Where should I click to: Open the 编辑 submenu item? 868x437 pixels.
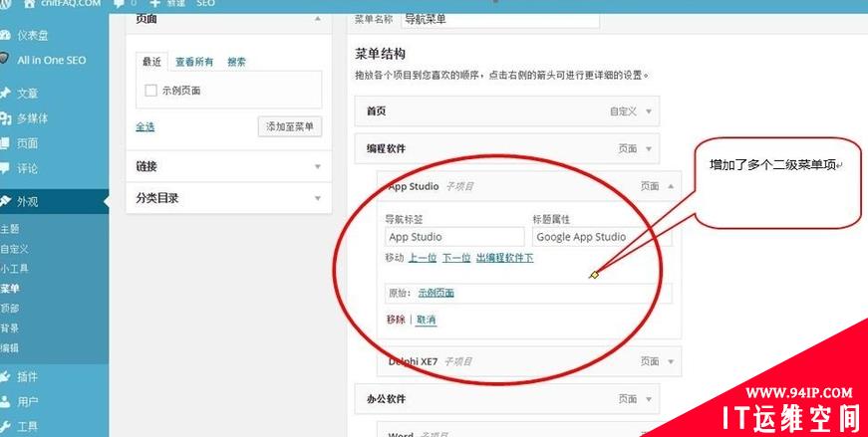coord(10,348)
